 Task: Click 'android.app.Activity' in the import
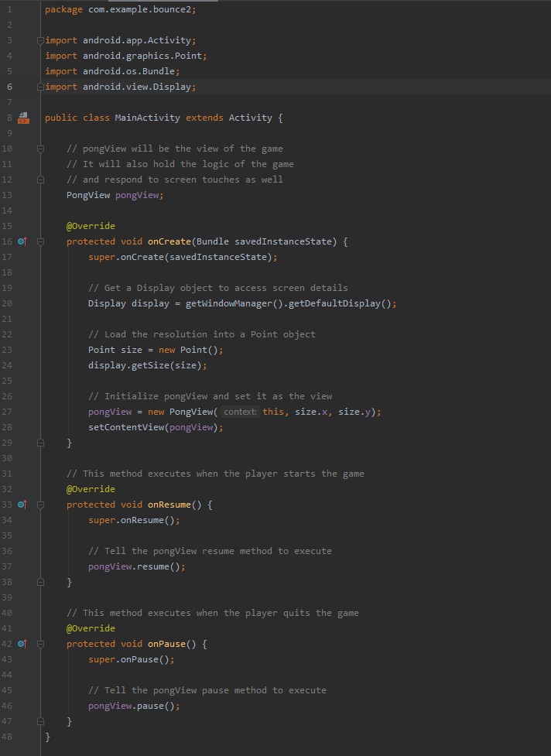tap(137, 40)
